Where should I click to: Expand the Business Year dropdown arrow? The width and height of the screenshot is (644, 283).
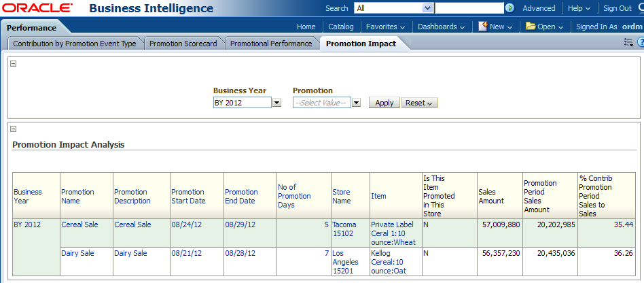click(276, 103)
